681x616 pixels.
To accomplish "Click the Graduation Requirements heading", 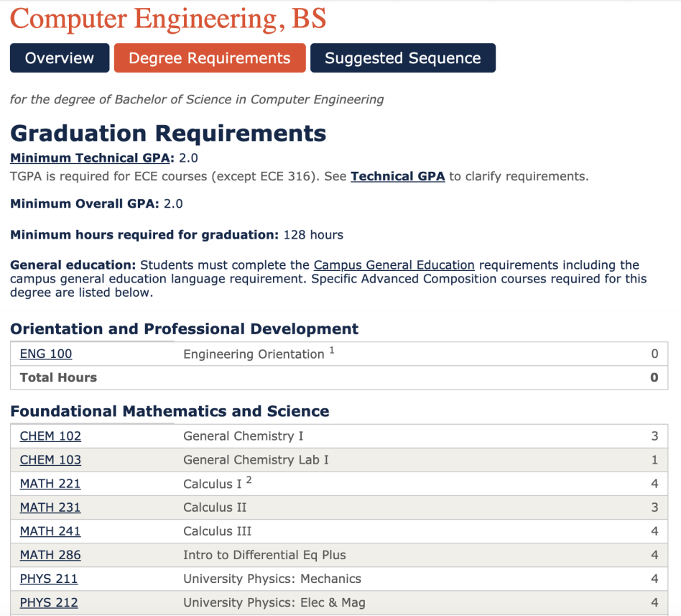I will coord(167,133).
